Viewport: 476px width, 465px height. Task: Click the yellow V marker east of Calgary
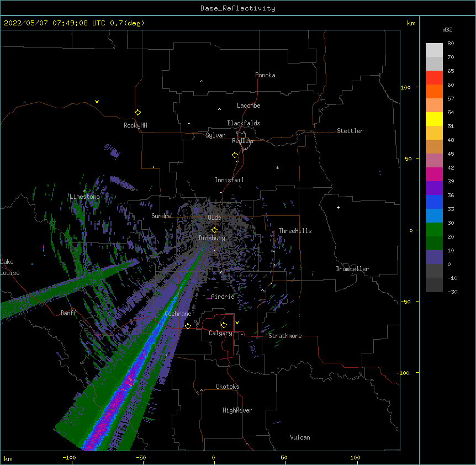237,323
